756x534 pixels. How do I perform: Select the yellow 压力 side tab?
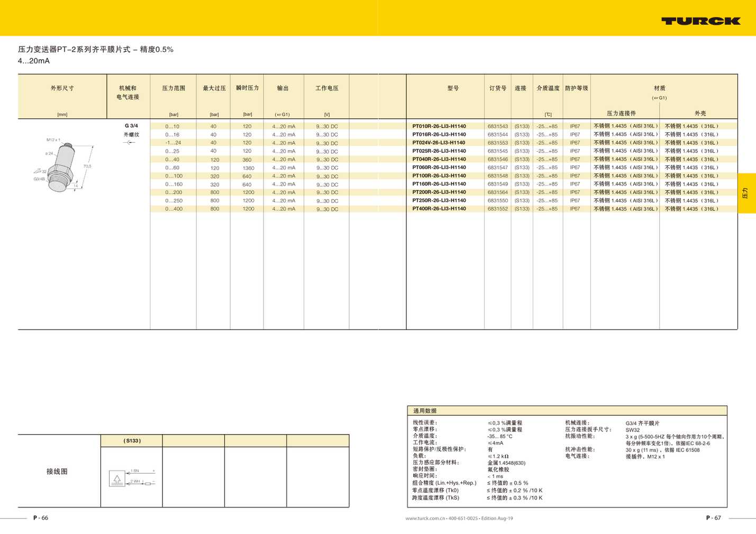746,193
